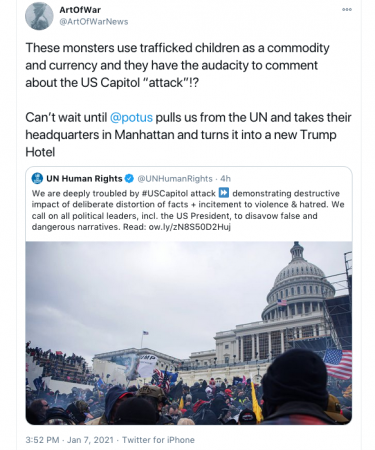Open the UN Human Rights account name
The height and width of the screenshot is (450, 375).
[84, 179]
